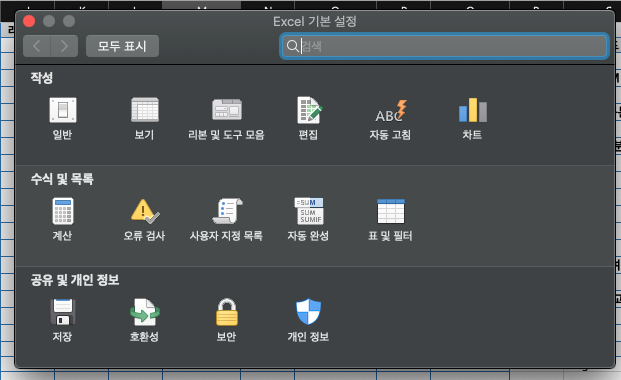Open the 일반 (General) preferences icon
Viewport: 621px width, 380px height.
click(x=63, y=110)
